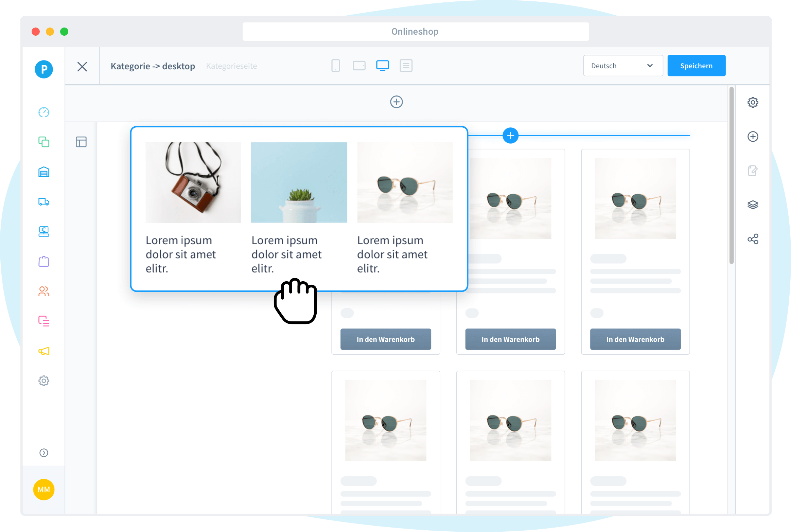Expand sidebar with the circled arrow icon

(44, 453)
